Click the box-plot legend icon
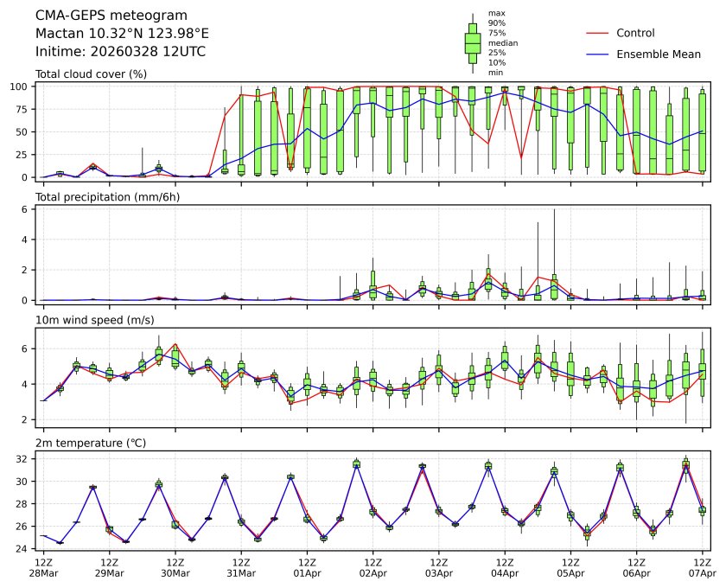Viewport: 726px width, 588px height. click(x=473, y=43)
